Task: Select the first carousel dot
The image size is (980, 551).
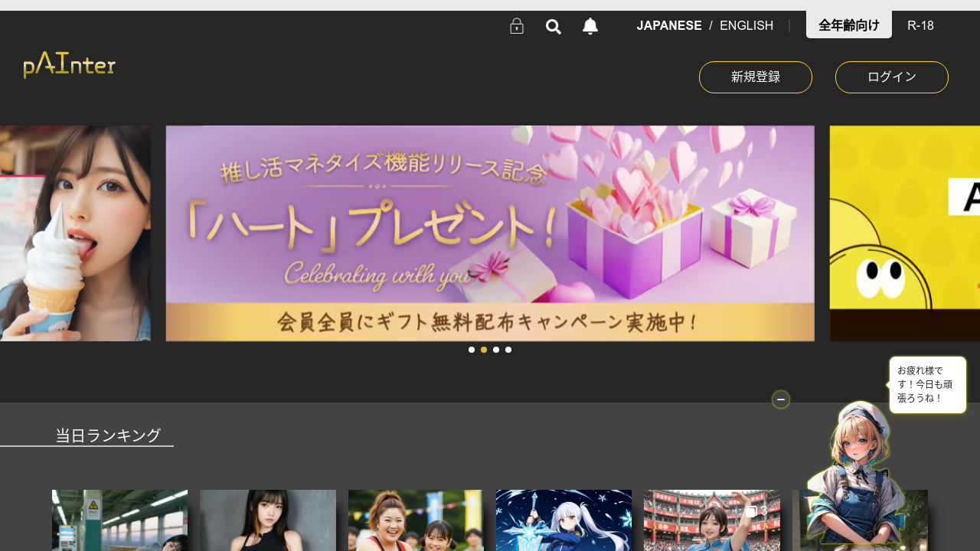Action: [472, 350]
